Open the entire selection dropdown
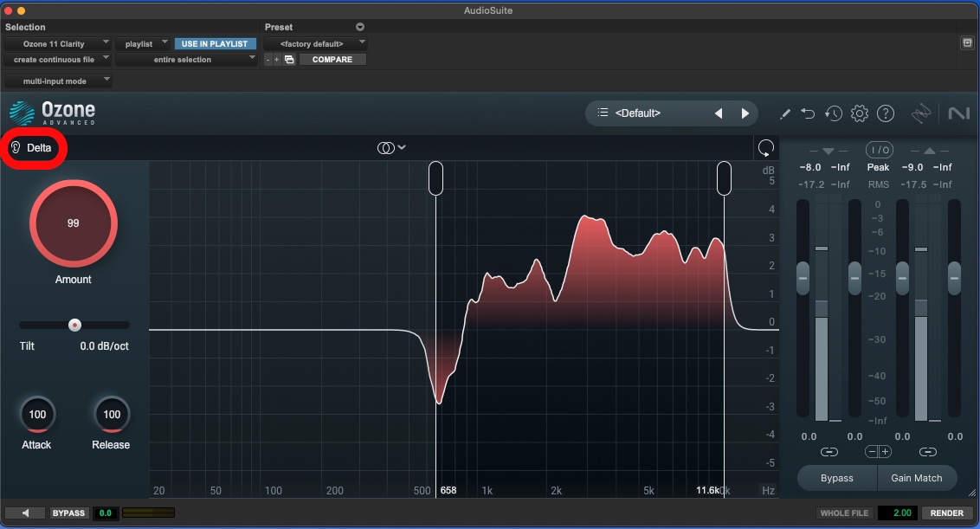Viewport: 980px width, 529px height. point(186,60)
